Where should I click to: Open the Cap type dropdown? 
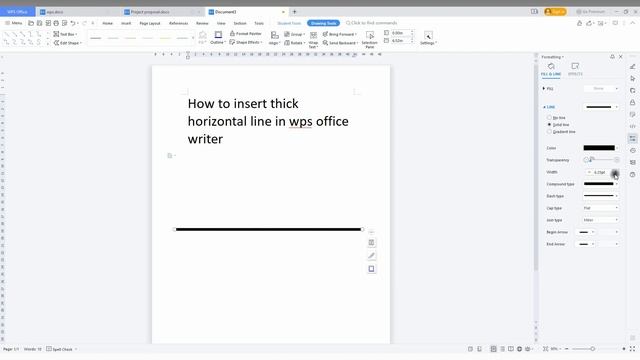click(601, 208)
